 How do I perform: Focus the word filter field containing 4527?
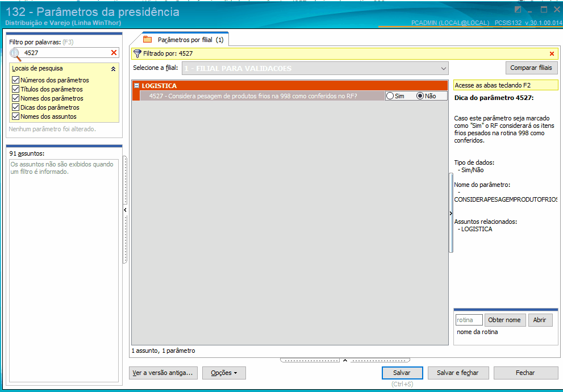coord(66,53)
